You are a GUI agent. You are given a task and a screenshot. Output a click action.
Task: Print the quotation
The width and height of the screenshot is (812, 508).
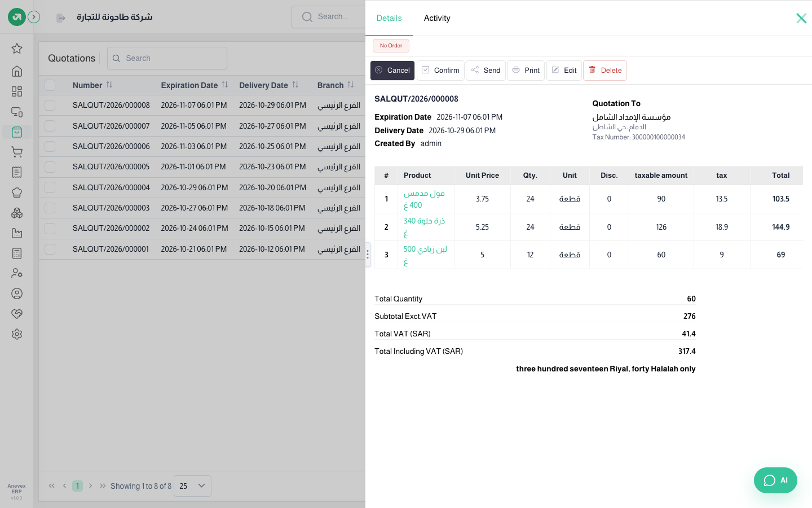point(526,71)
